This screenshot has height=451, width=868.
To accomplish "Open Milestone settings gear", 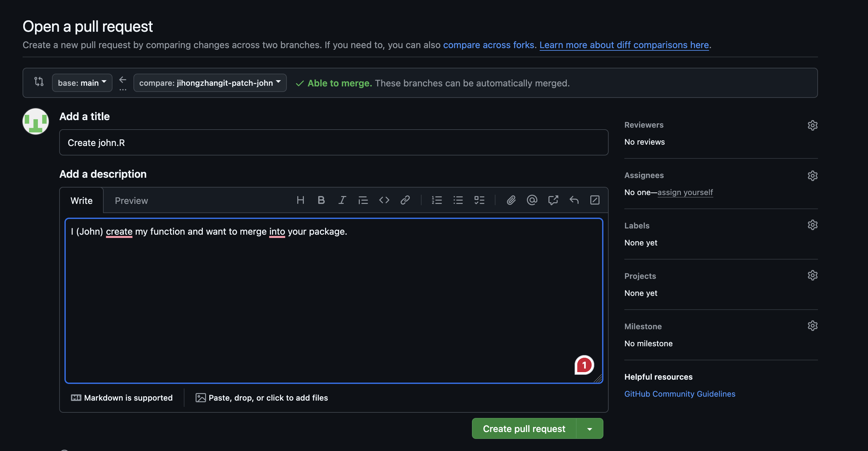I will [812, 326].
